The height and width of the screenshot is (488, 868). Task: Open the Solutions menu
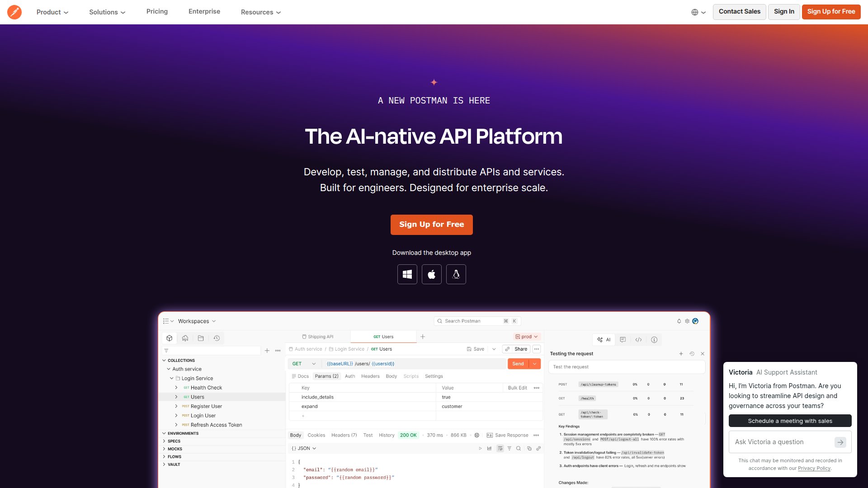pos(107,12)
